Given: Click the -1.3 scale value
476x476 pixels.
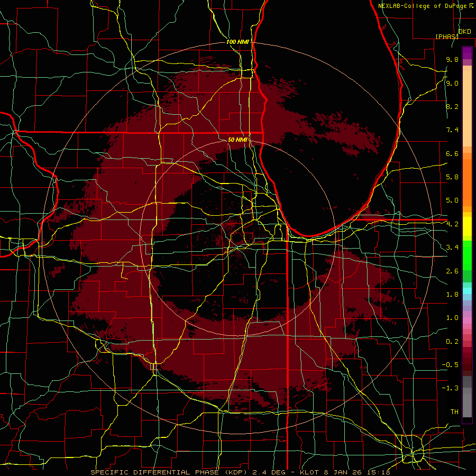Looking at the screenshot, I should coord(450,388).
